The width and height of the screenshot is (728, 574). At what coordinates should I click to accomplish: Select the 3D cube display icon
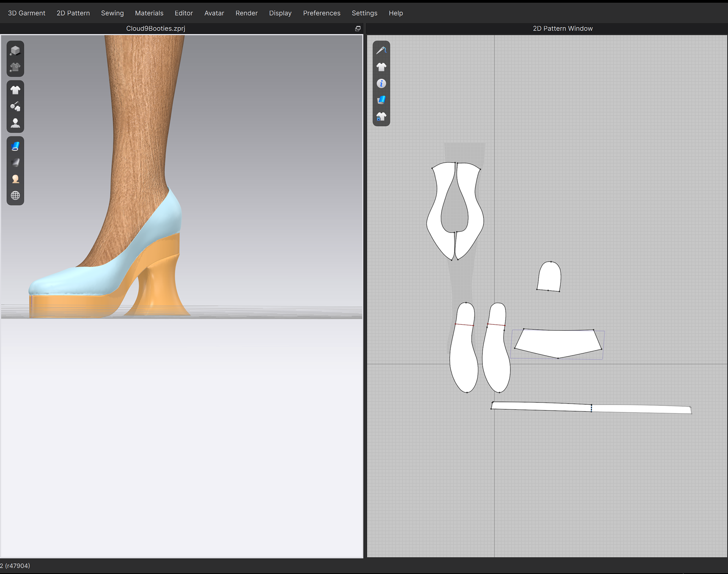[15, 50]
